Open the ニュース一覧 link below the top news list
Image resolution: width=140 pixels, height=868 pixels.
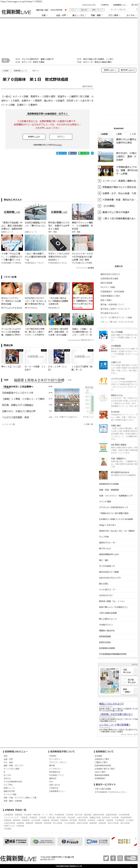click(x=8, y=424)
